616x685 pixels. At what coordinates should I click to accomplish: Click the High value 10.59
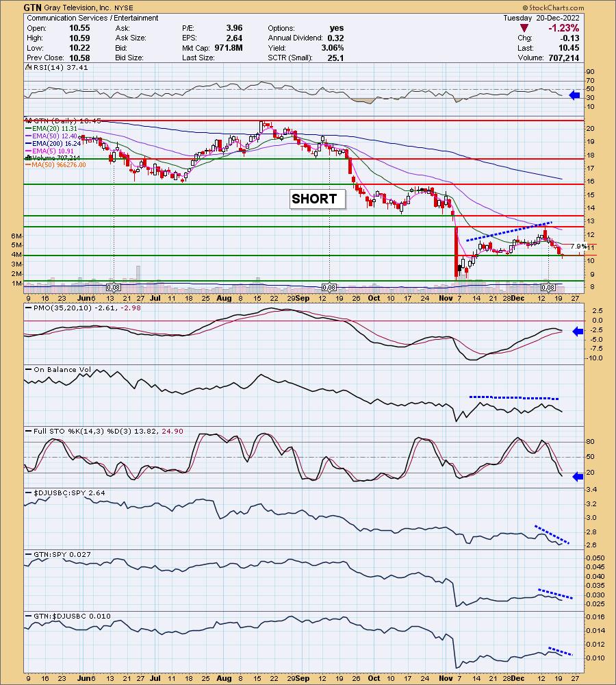(x=79, y=38)
